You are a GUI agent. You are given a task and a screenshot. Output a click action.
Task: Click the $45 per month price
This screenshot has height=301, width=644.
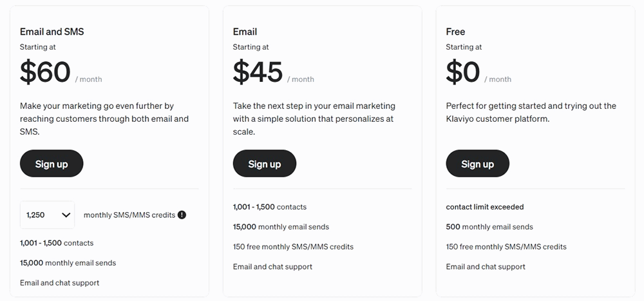(258, 72)
